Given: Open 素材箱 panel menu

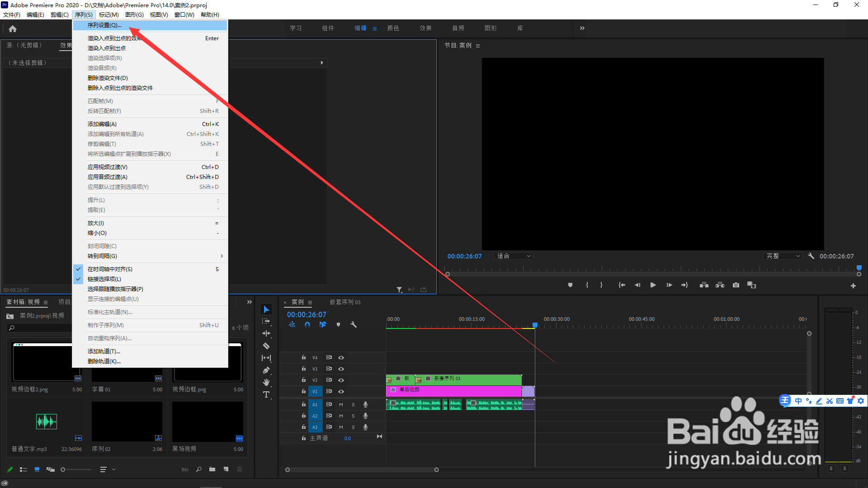Looking at the screenshot, I should (46, 302).
